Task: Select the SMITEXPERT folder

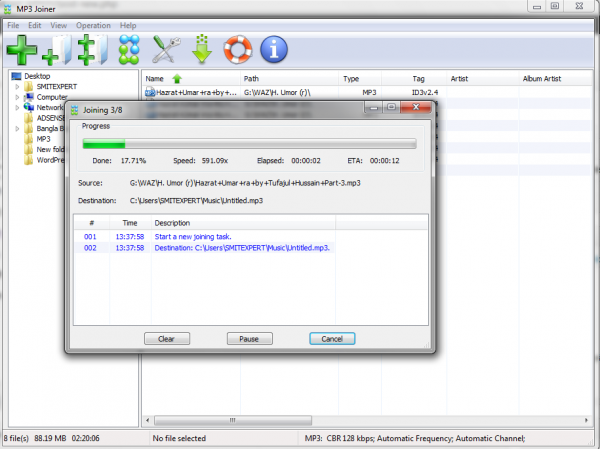Action: point(57,87)
